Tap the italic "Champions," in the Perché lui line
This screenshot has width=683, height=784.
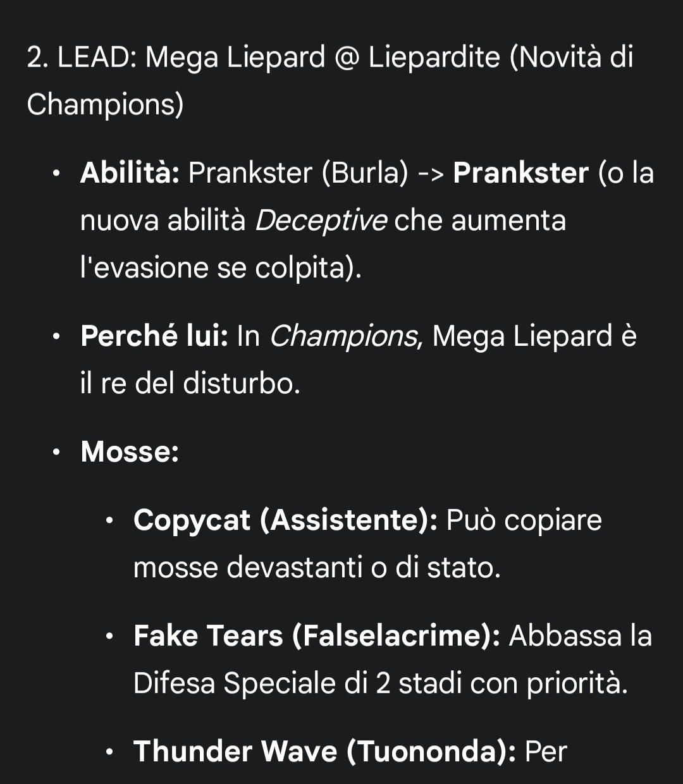[347, 336]
